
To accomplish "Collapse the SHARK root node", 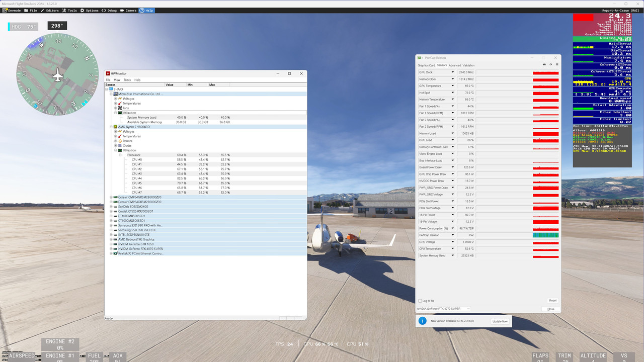I will pyautogui.click(x=107, y=89).
